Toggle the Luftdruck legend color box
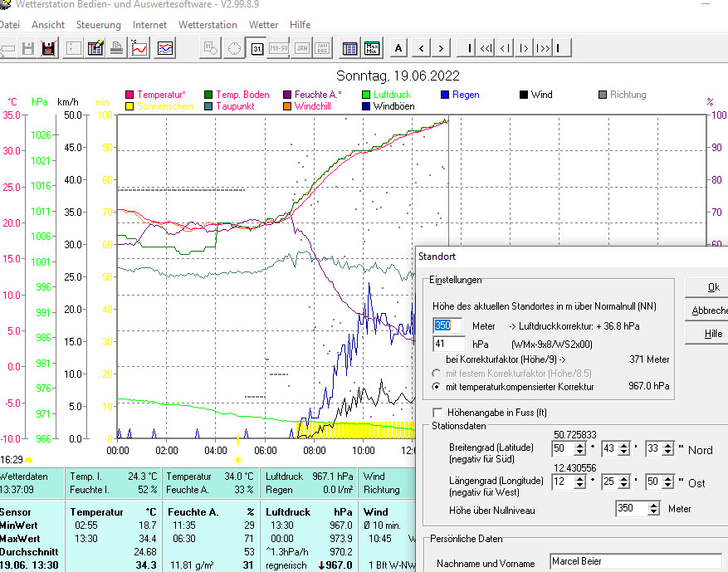The image size is (728, 572). click(x=367, y=95)
